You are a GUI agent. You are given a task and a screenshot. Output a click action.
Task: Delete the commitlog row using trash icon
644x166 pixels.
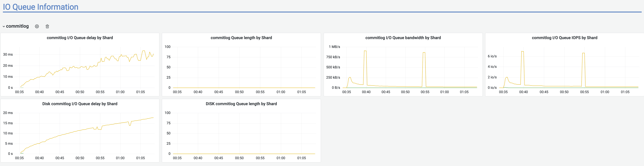[47, 26]
